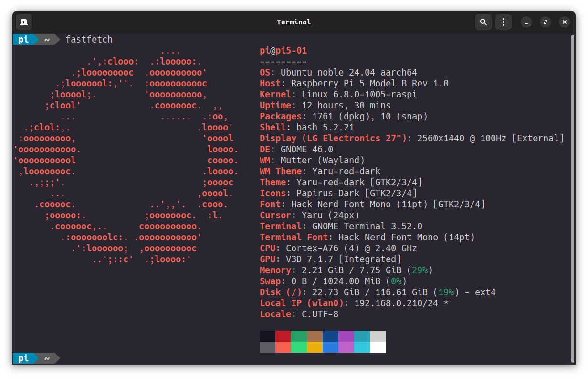Viewport: 588px width, 378px height.
Task: Click the white palette swatch
Action: [x=378, y=347]
